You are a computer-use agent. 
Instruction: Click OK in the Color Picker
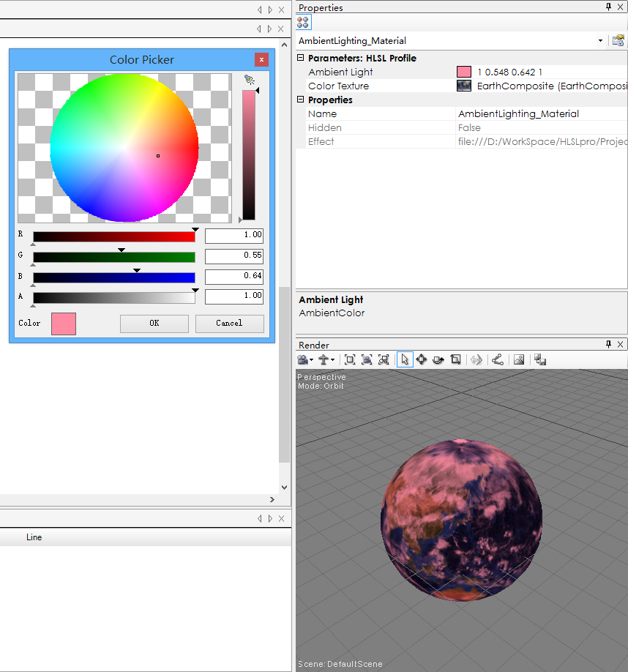[x=154, y=324]
